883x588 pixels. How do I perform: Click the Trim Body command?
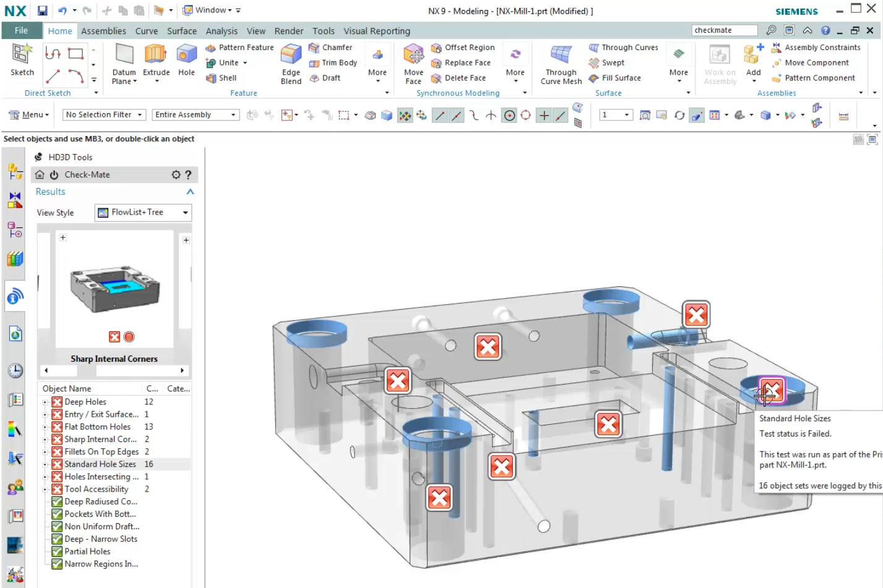pyautogui.click(x=333, y=63)
